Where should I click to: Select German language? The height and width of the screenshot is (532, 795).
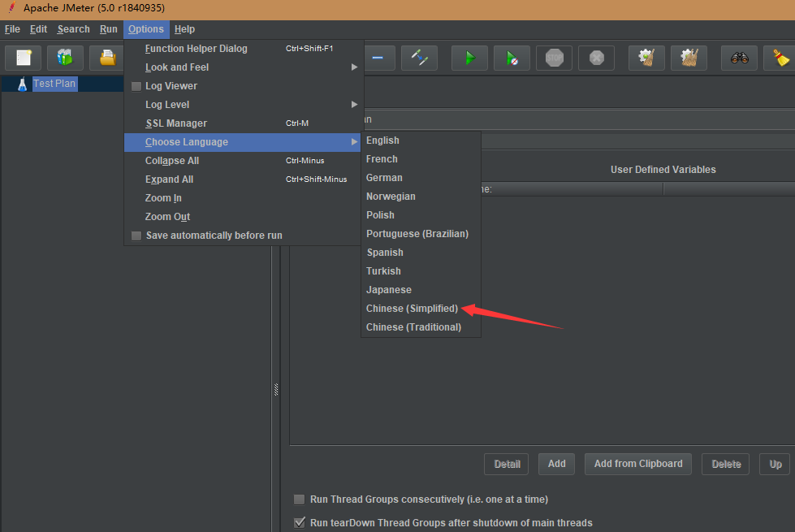click(x=421, y=178)
